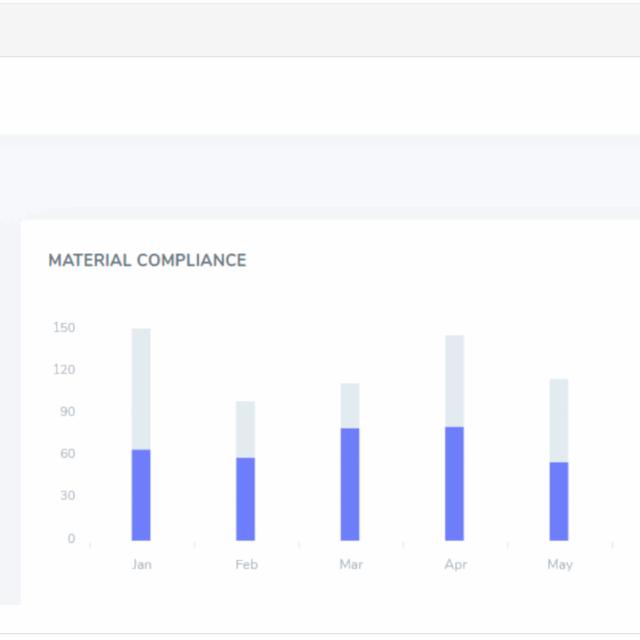Select the Mar x-axis label
The width and height of the screenshot is (640, 640).
[x=351, y=564]
